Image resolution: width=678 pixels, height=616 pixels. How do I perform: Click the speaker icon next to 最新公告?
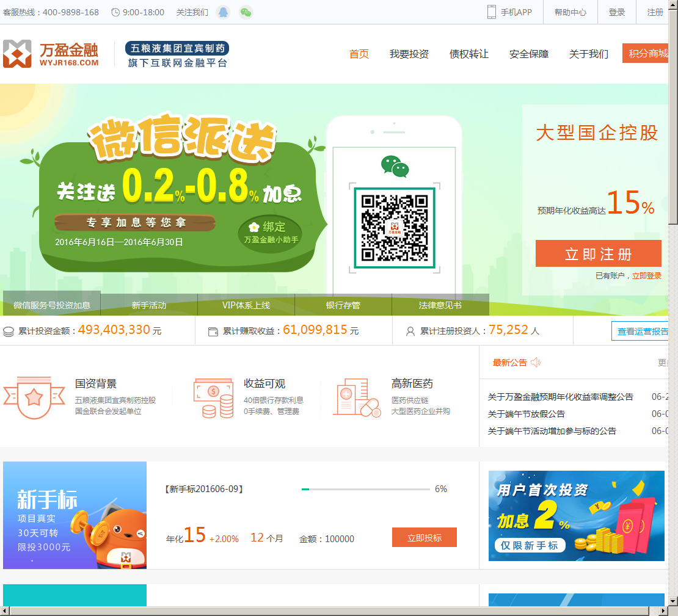tap(536, 362)
